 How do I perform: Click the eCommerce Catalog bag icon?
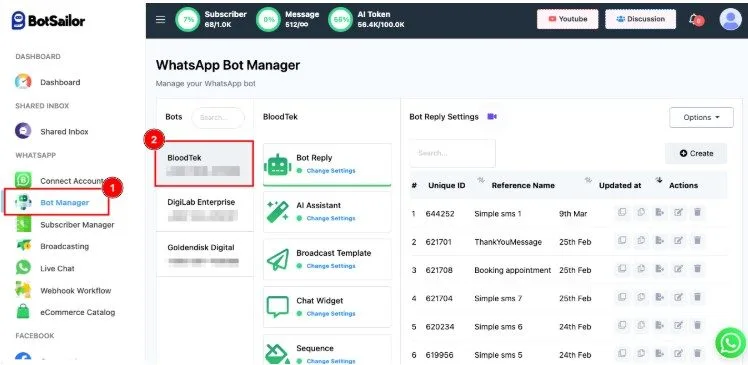[23, 312]
